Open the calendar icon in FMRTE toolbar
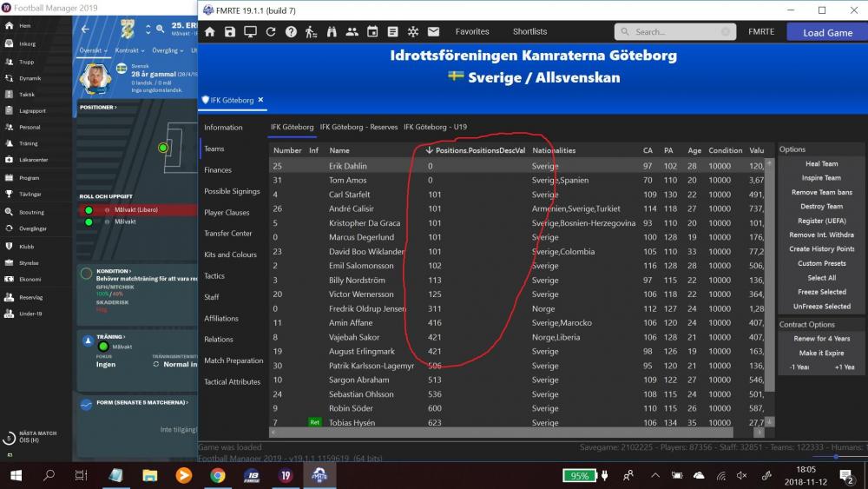868x489 pixels. (x=372, y=32)
